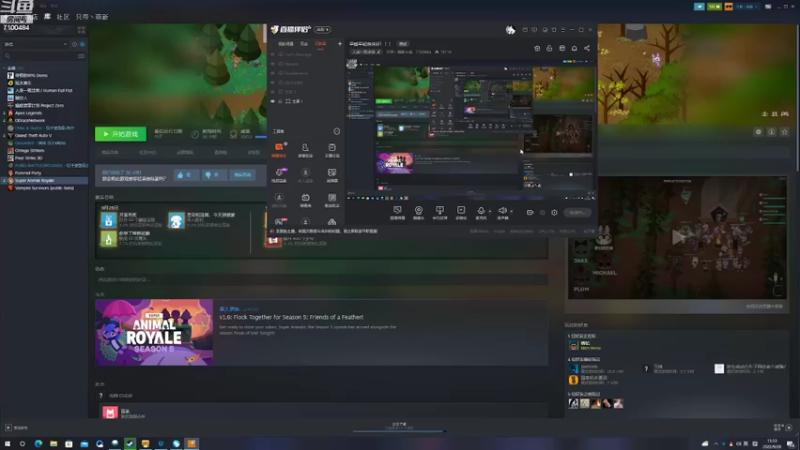Open the microphone dropdown arrow
Image resolution: width=800 pixels, height=450 pixels.
click(490, 211)
